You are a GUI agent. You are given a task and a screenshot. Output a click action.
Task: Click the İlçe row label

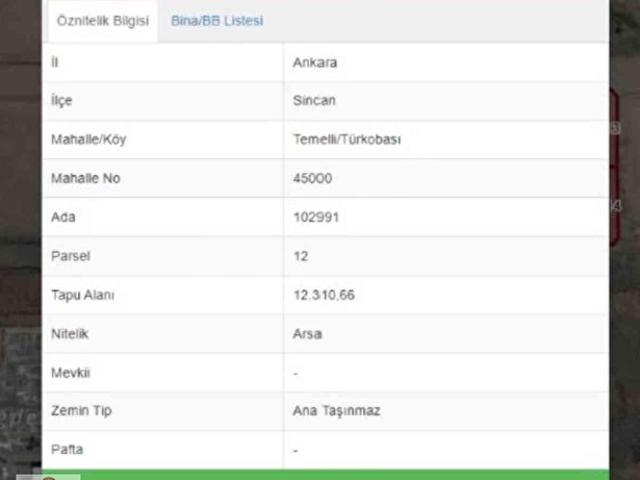pos(61,101)
